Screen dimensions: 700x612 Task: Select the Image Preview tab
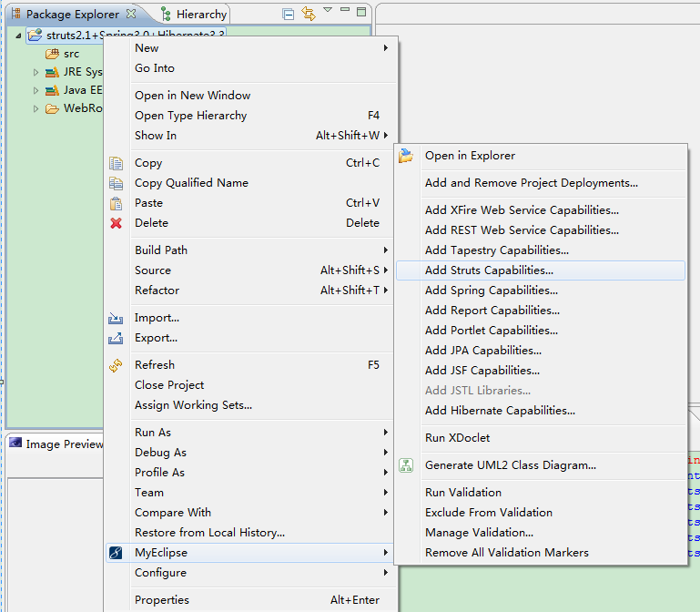[56, 444]
